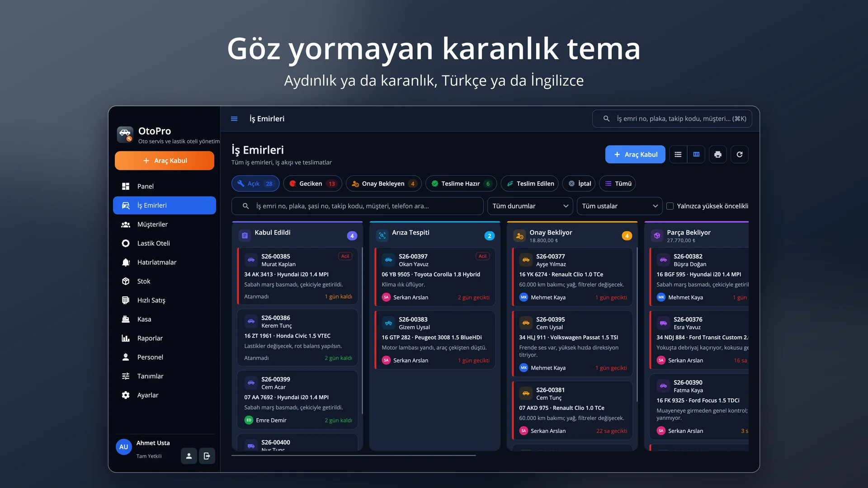
Task: Select the Geciken filter tab
Action: pyautogui.click(x=313, y=183)
